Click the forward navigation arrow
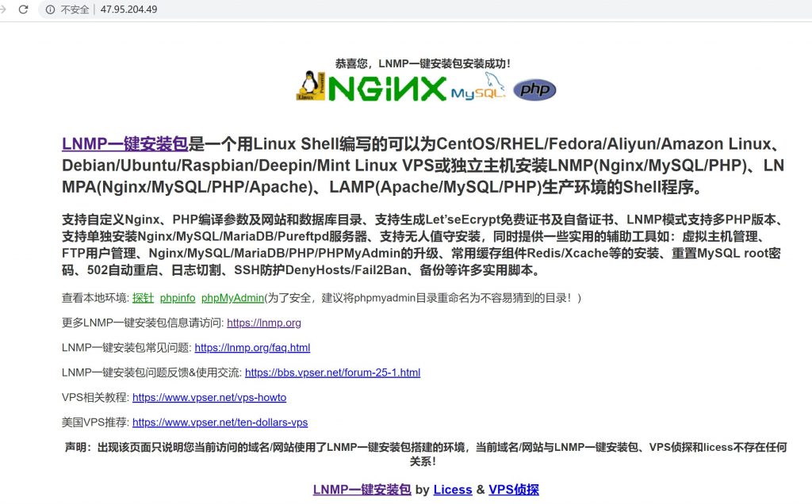Viewport: 812px width, 504px height. pos(2,10)
